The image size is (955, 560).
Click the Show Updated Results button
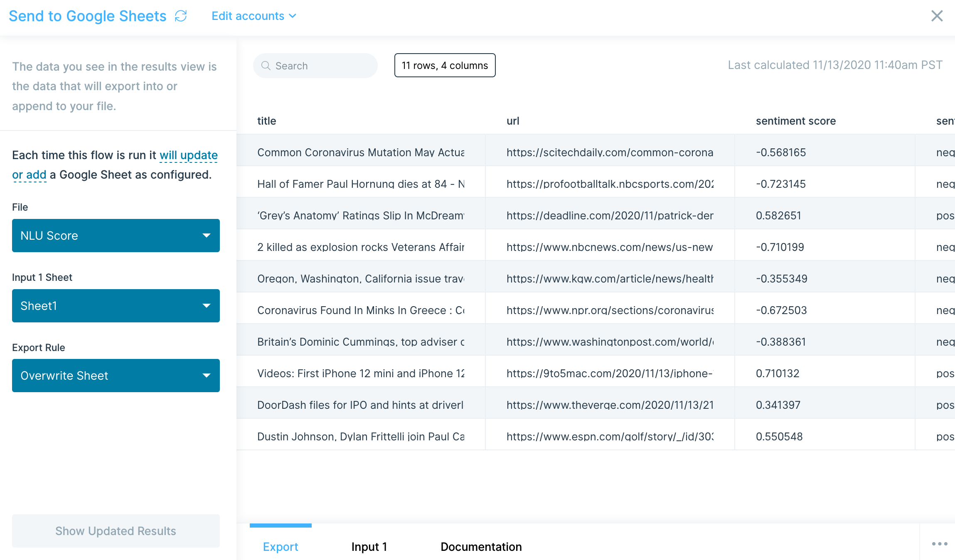click(x=116, y=531)
